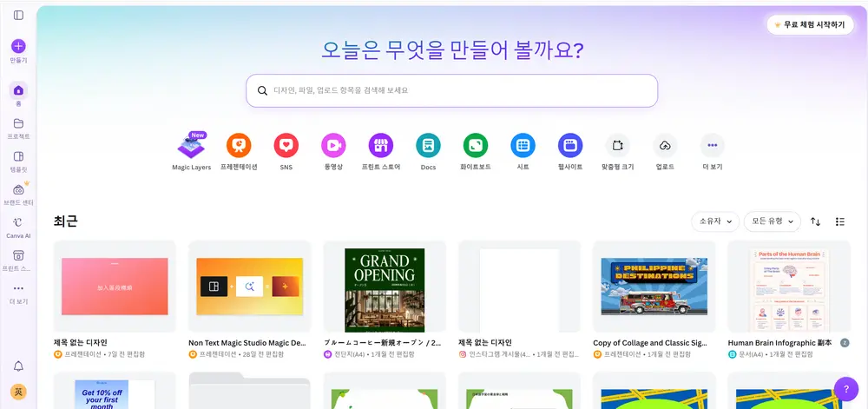
Task: Open Canva AI in the sidebar
Action: coord(18,222)
